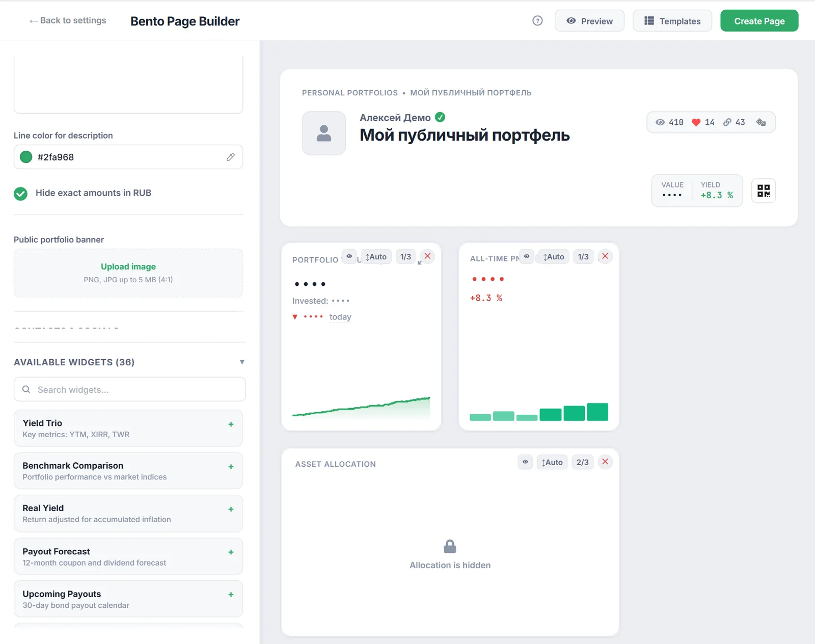The width and height of the screenshot is (815, 644).
Task: Add the Real Yield widget
Action: (231, 509)
